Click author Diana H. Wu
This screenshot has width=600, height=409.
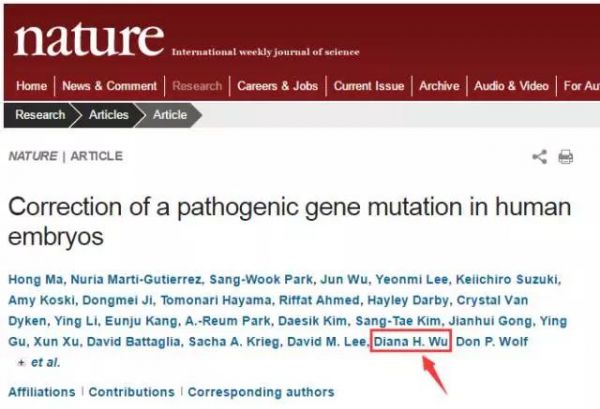(x=411, y=341)
